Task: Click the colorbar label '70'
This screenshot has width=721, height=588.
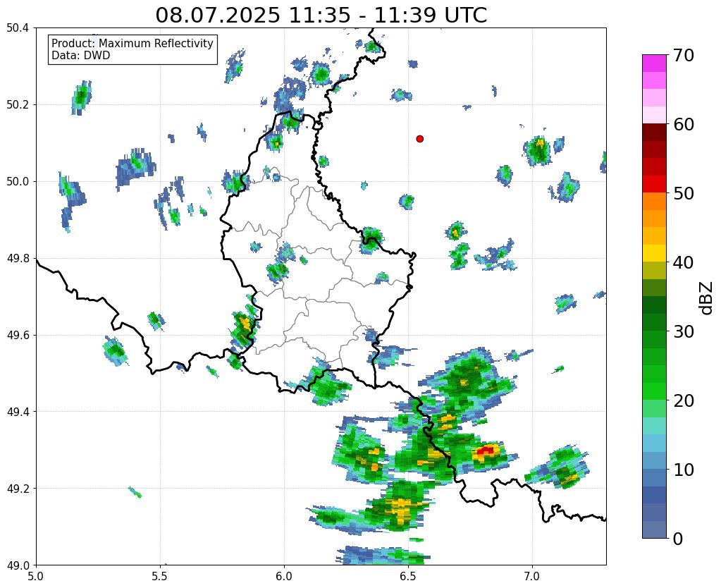Action: tap(682, 55)
